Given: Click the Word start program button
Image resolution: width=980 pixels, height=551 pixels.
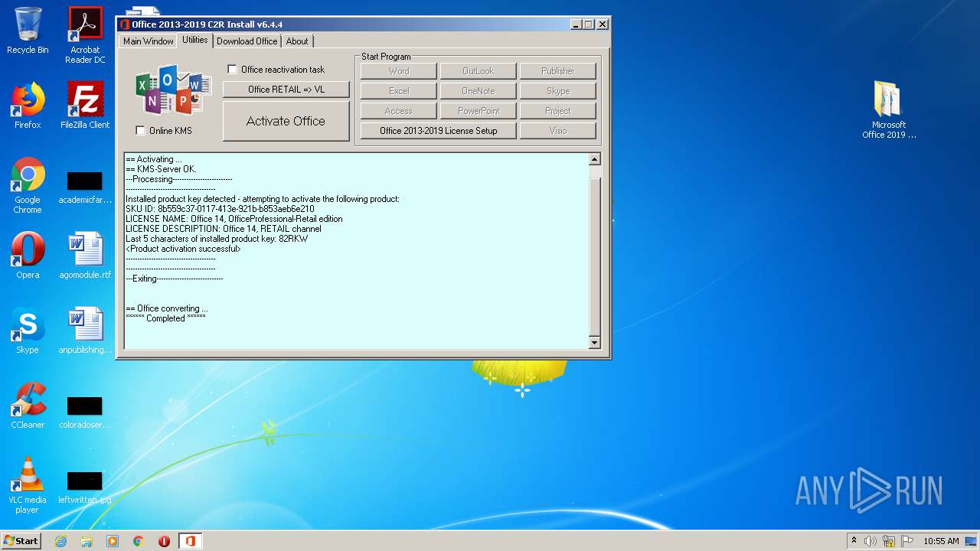Looking at the screenshot, I should click(399, 71).
